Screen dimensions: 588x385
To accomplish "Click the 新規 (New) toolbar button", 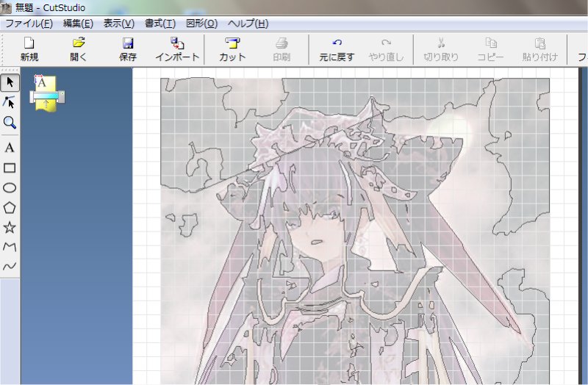I will click(x=29, y=49).
